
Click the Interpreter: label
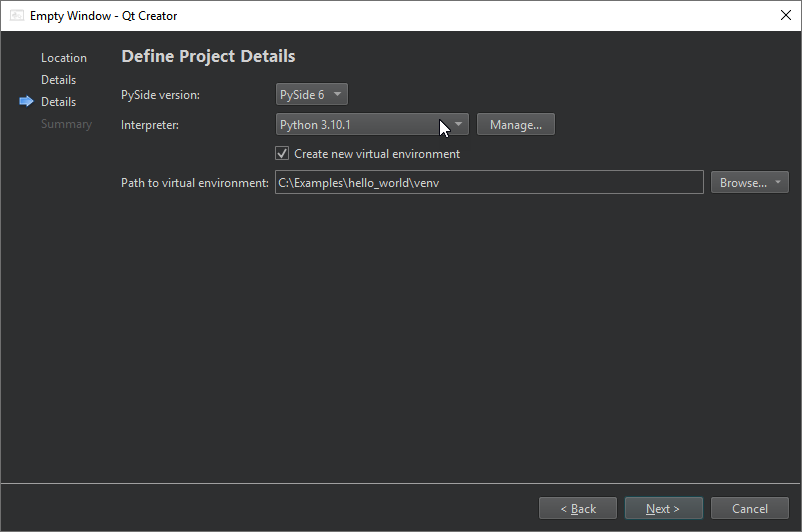[x=150, y=125]
